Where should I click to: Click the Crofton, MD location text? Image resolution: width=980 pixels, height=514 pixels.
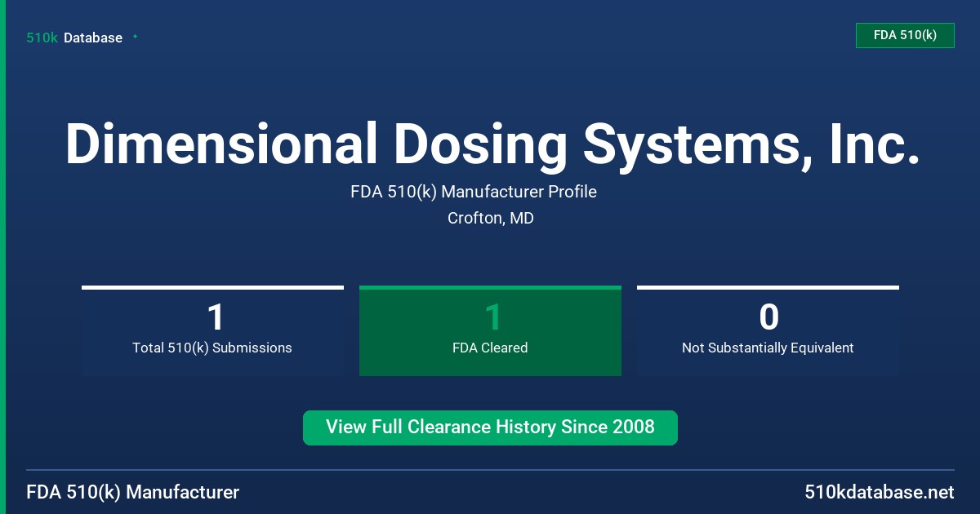(491, 219)
